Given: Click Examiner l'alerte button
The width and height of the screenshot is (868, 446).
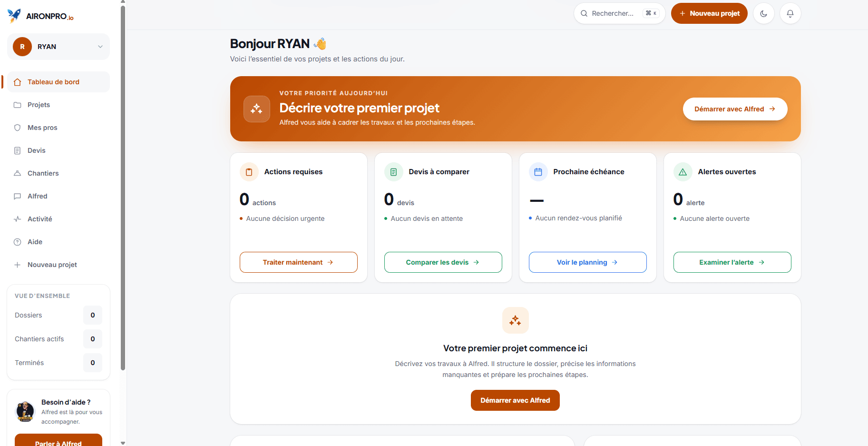Looking at the screenshot, I should (732, 262).
